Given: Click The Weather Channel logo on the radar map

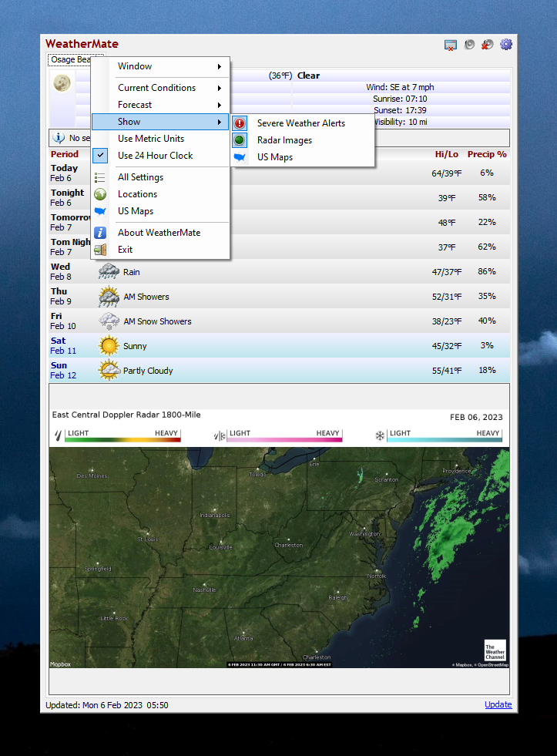Looking at the screenshot, I should (x=495, y=650).
